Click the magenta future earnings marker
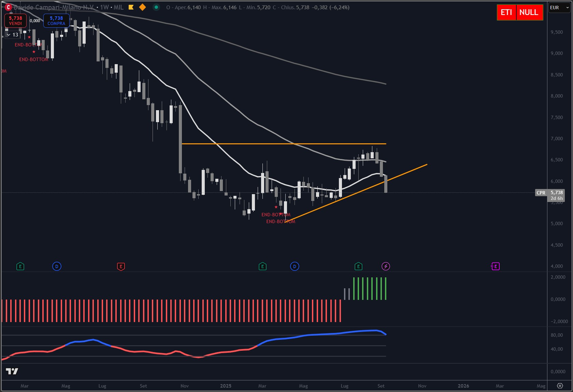This screenshot has width=573, height=392. tap(495, 266)
